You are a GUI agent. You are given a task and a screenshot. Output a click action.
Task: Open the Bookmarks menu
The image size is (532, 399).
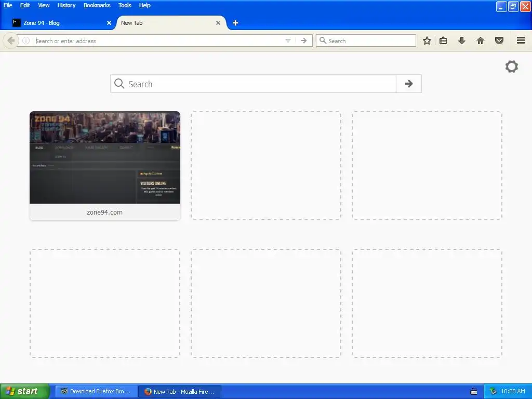coord(97,5)
